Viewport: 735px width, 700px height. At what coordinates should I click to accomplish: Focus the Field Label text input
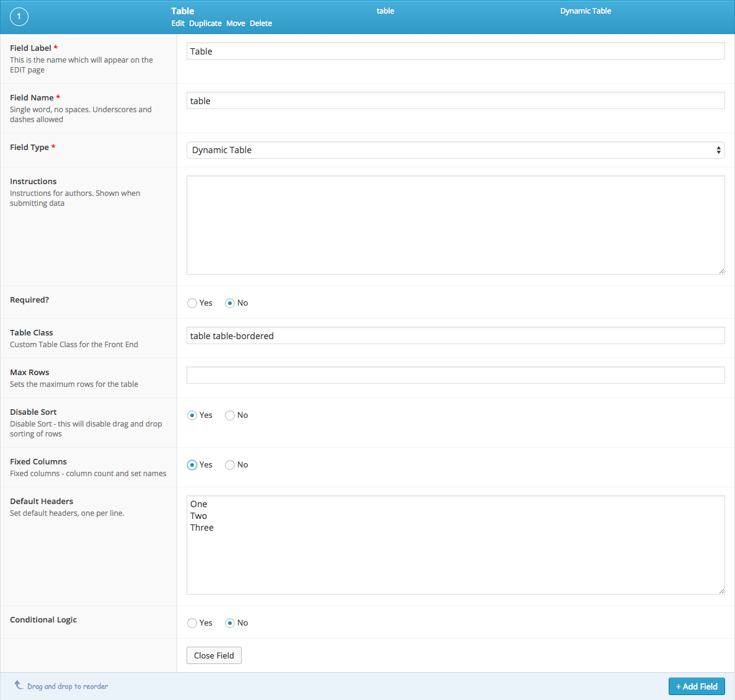tap(455, 51)
